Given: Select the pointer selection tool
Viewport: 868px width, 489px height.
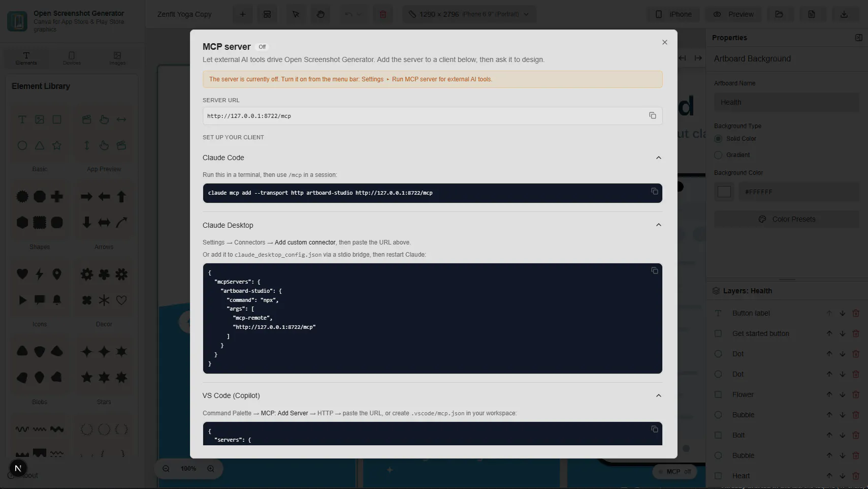Looking at the screenshot, I should coord(296,14).
